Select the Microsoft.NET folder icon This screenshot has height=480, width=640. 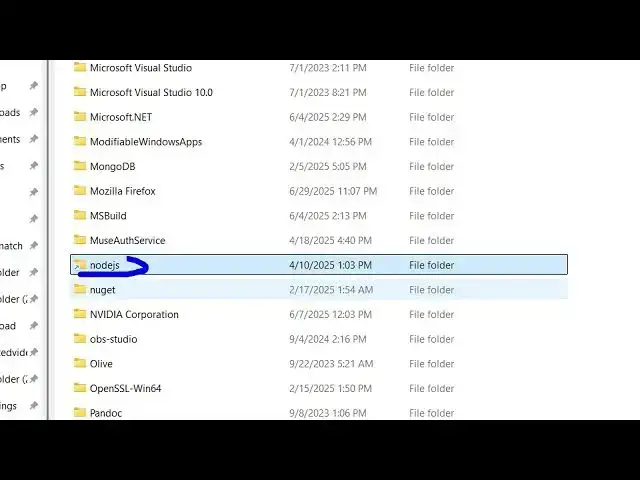(x=80, y=117)
